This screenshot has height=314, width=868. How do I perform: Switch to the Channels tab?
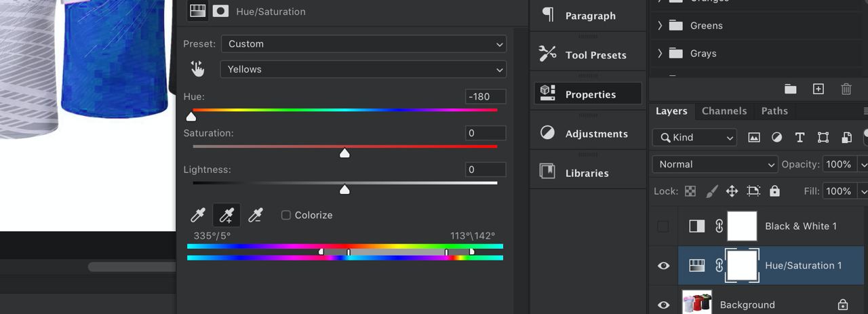[724, 111]
